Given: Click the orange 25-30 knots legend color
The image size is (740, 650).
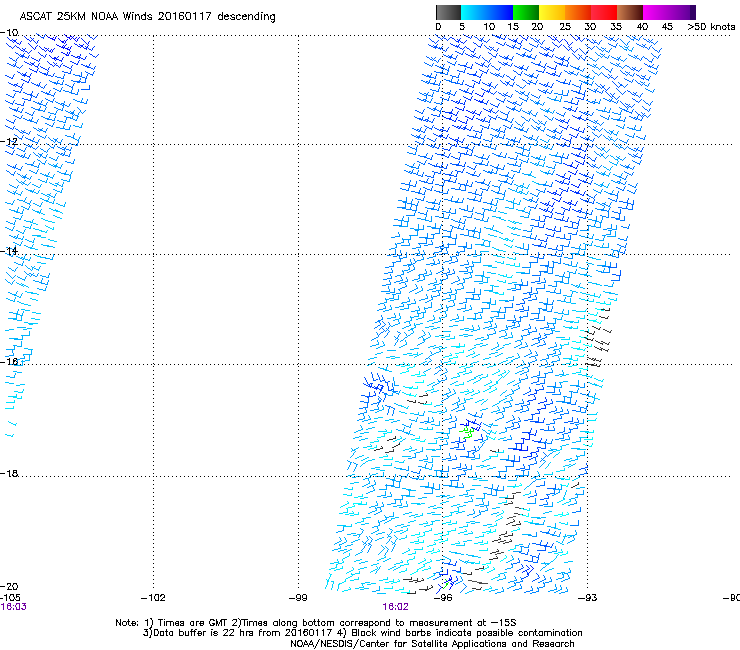Looking at the screenshot, I should click(578, 12).
